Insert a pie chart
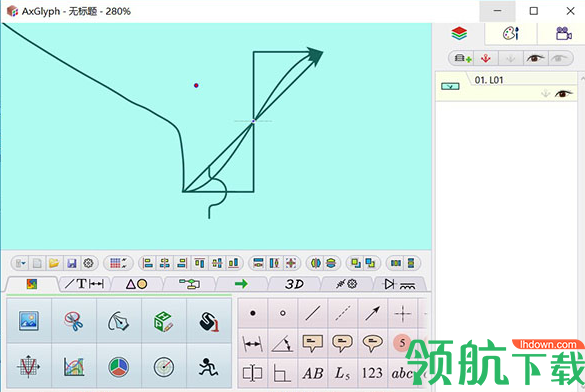This screenshot has height=392, width=585. (x=119, y=367)
